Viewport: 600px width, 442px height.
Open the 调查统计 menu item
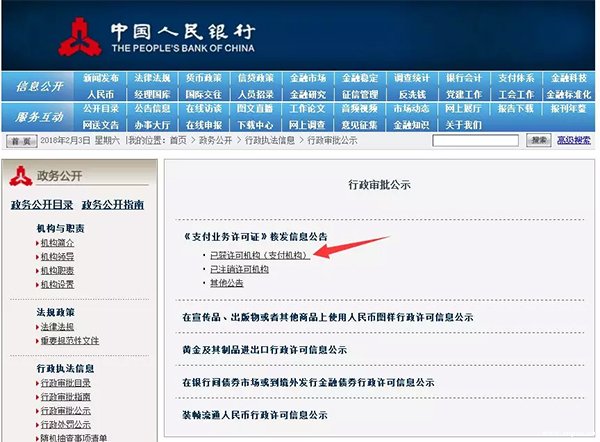point(412,78)
